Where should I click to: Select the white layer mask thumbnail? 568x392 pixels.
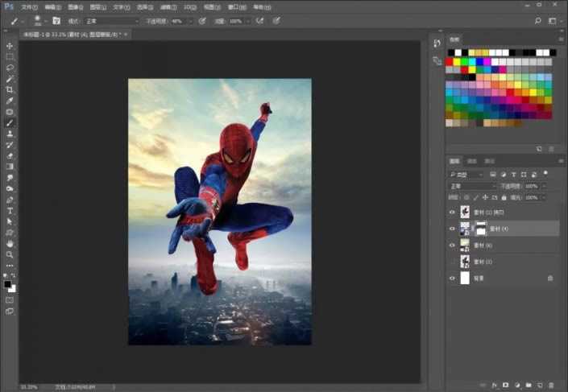click(479, 229)
